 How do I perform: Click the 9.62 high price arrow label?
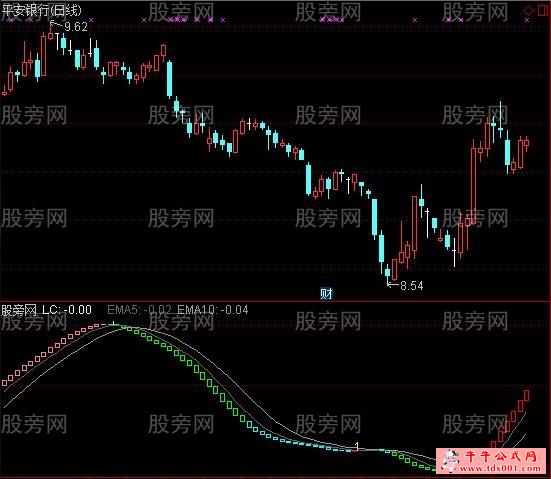[x=69, y=26]
